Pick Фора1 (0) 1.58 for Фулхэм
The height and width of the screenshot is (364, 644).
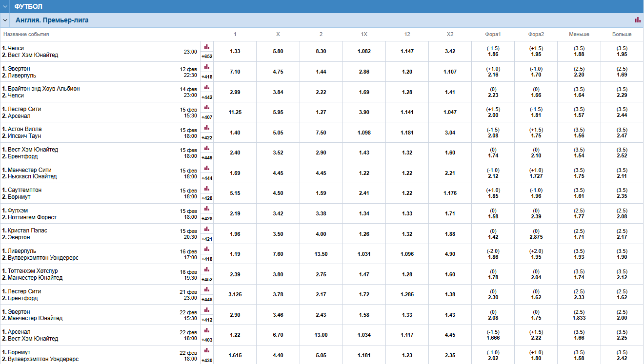(493, 214)
